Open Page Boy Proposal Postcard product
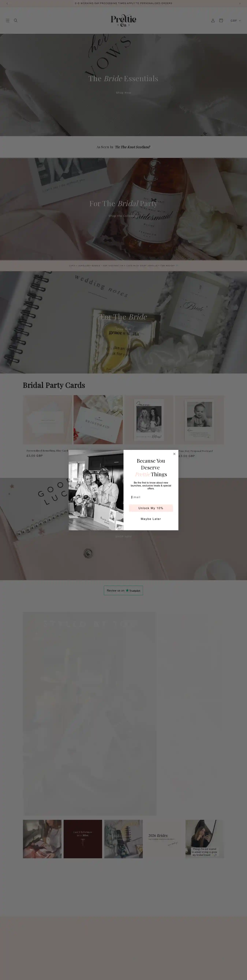Screen dimensions: 247x980 tap(196, 451)
